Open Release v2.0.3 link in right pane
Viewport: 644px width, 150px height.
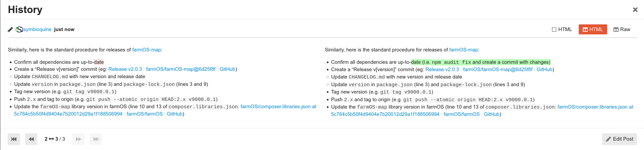click(442, 69)
